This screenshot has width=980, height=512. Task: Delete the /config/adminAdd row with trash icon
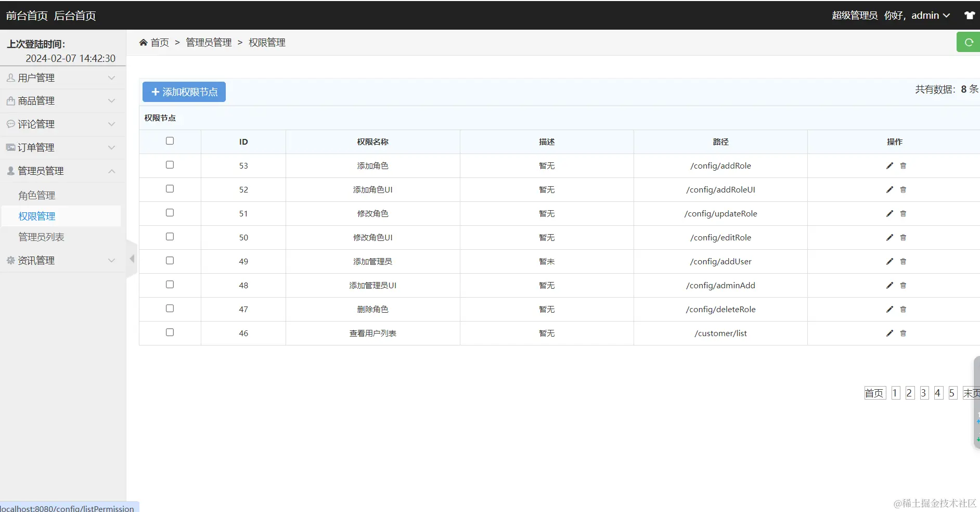click(x=903, y=285)
